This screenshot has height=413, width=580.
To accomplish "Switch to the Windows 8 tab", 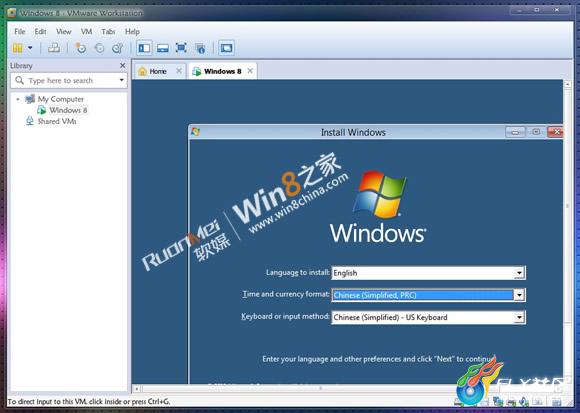I will click(222, 71).
